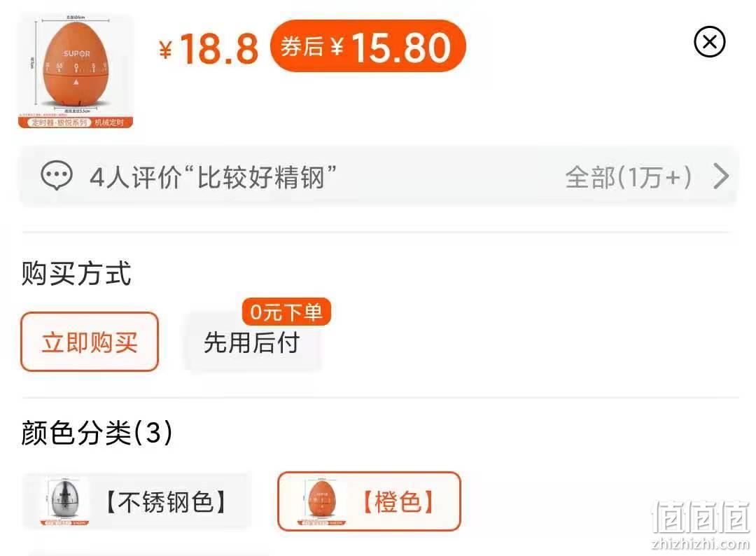The width and height of the screenshot is (756, 556).
Task: Tap the 定时器 banner on the product image
Action: 76,123
